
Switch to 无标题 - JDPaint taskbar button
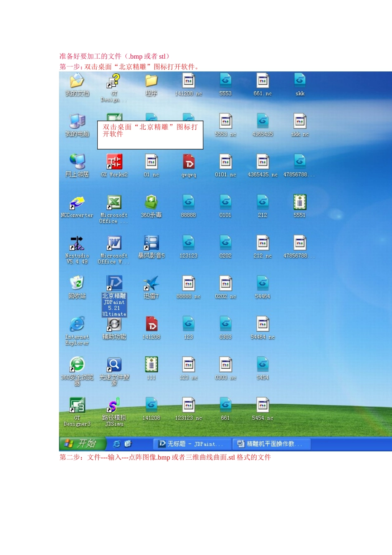click(x=191, y=444)
